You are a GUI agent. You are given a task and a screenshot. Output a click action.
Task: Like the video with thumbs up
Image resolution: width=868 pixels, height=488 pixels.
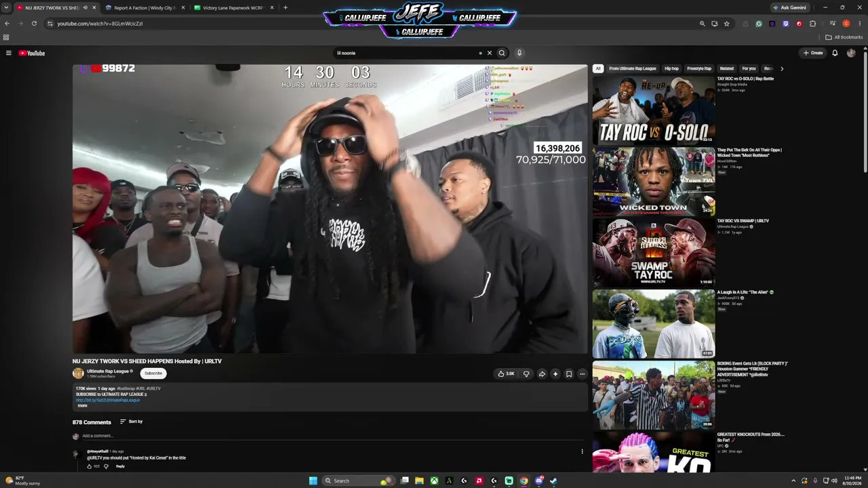506,373
